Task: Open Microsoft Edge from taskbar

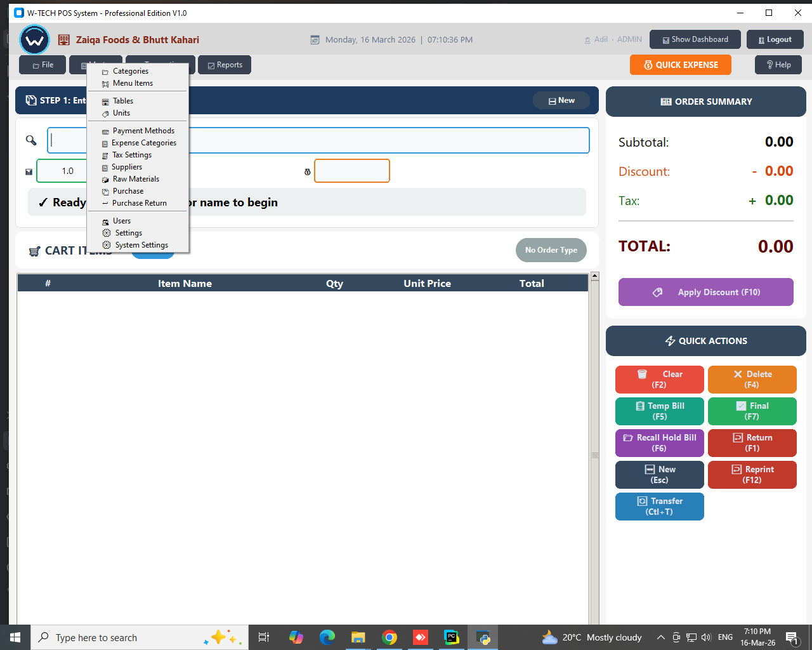Action: [327, 637]
